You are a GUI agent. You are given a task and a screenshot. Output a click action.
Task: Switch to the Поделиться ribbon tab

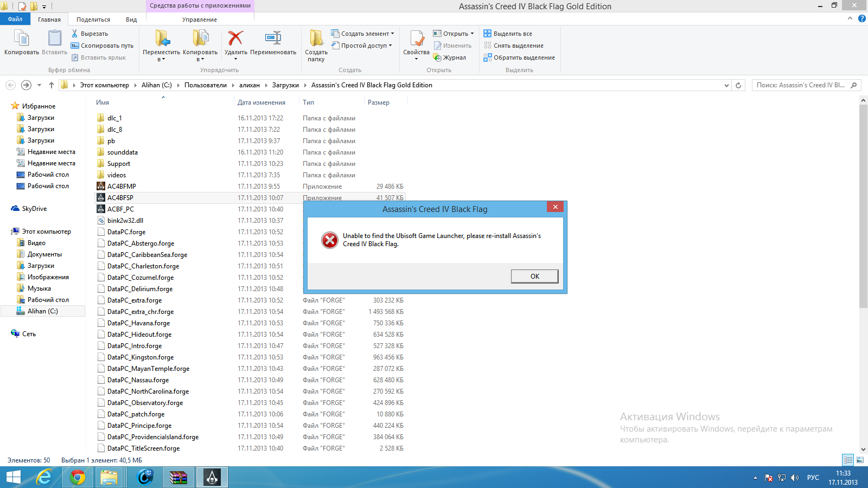point(93,20)
